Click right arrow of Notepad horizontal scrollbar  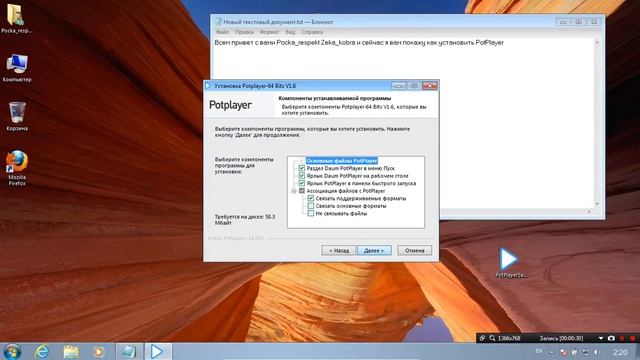pos(589,211)
